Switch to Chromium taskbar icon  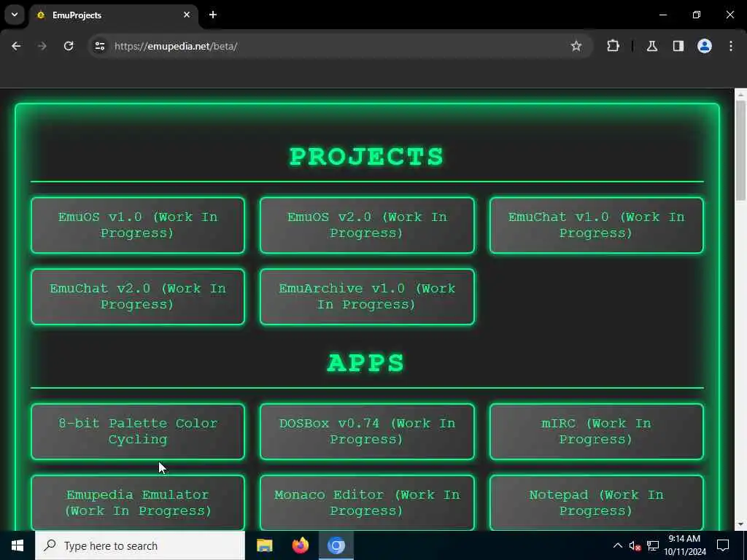tap(336, 545)
